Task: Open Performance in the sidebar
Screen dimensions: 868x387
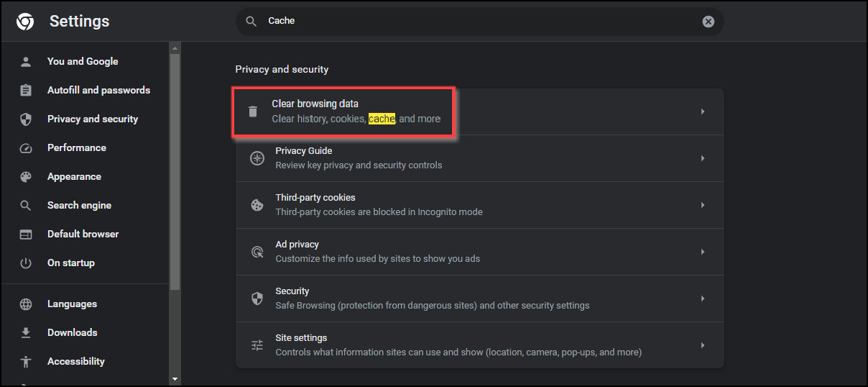Action: (x=76, y=147)
